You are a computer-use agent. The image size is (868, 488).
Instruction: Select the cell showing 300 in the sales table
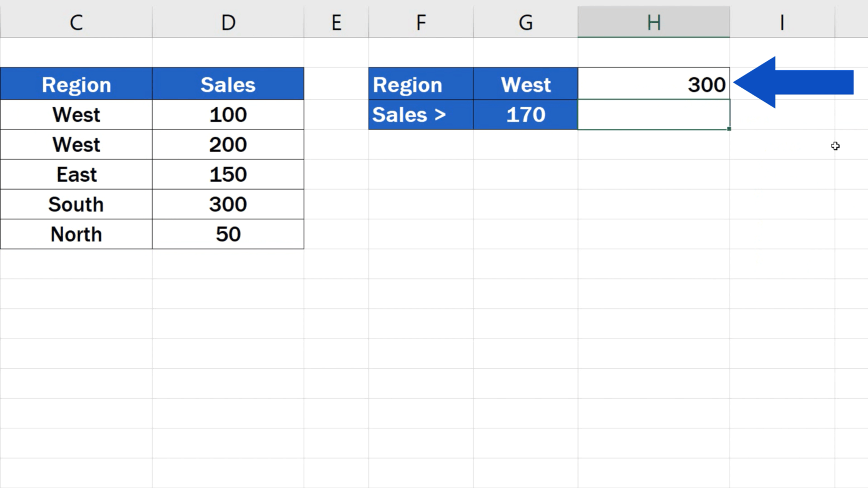tap(228, 204)
